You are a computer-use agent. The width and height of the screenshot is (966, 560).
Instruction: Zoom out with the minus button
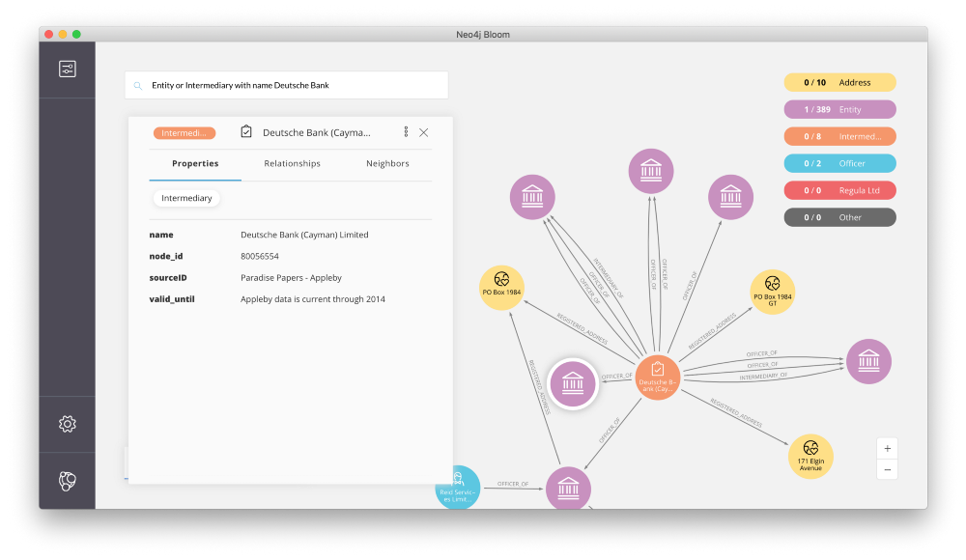coord(887,469)
